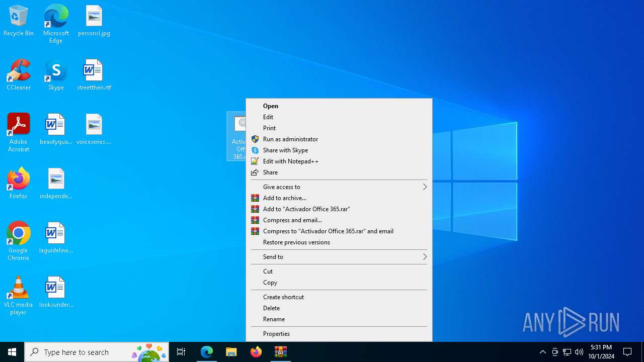
Task: Select the Skype desktop shortcut
Action: pos(56,75)
